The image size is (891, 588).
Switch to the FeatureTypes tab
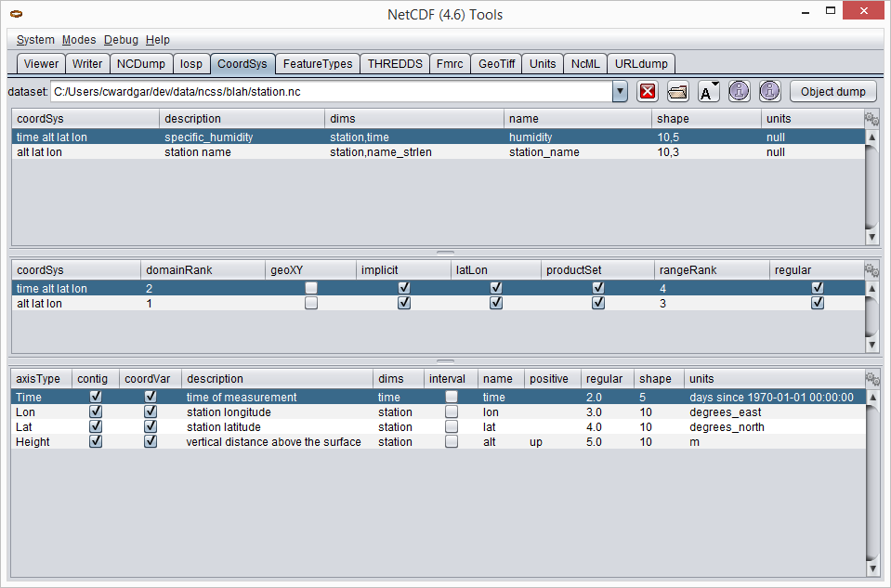(318, 64)
